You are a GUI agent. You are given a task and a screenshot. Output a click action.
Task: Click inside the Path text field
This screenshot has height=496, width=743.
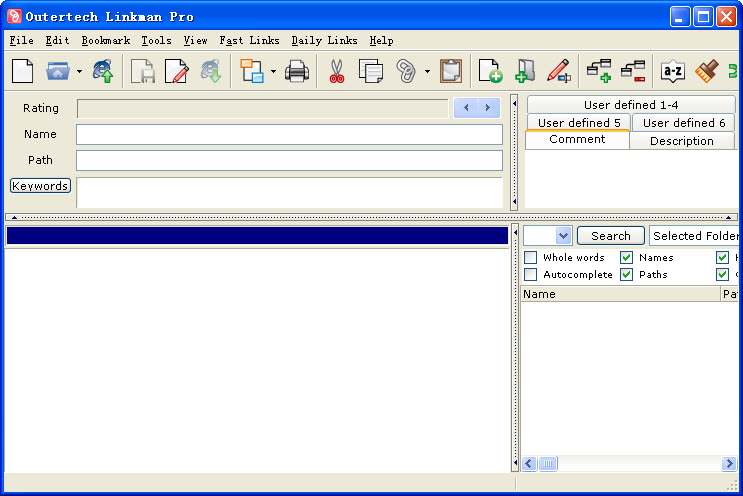(289, 161)
